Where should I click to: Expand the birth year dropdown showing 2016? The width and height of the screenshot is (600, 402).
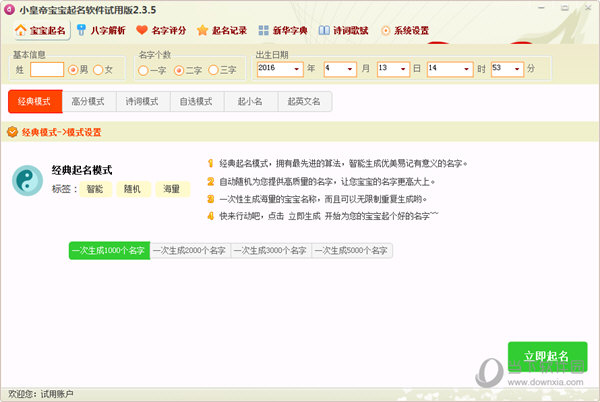[x=297, y=69]
